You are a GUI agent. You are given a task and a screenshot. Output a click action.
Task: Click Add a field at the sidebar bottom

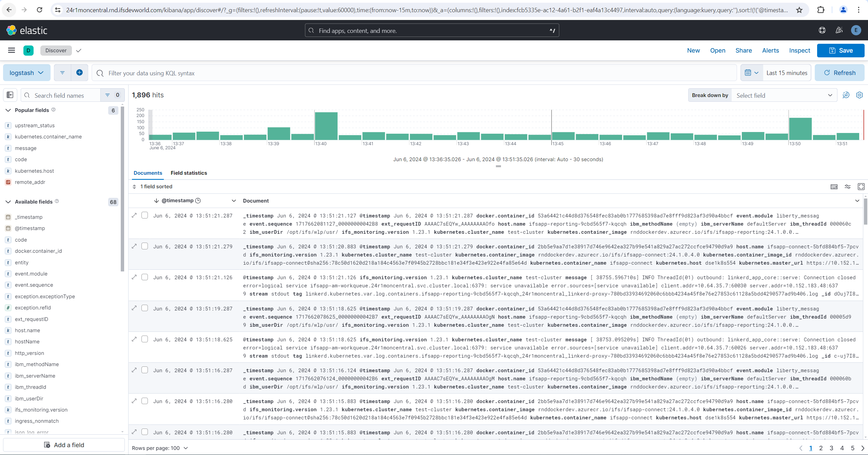[x=64, y=444]
